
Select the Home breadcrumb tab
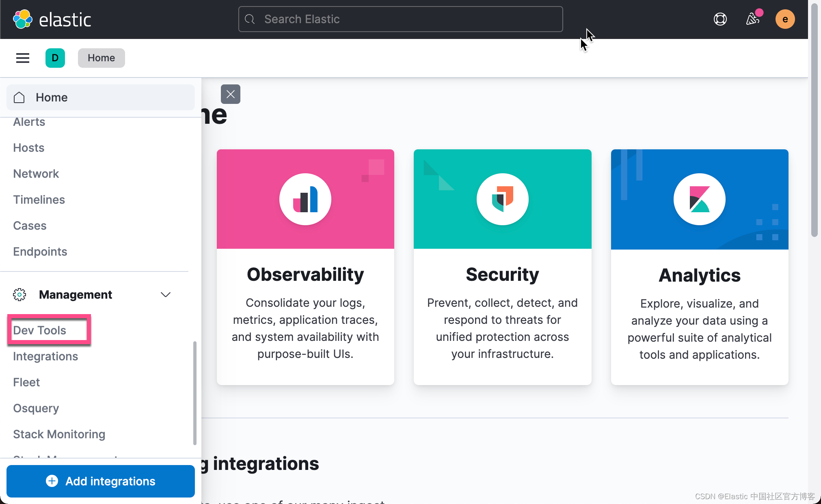(101, 58)
